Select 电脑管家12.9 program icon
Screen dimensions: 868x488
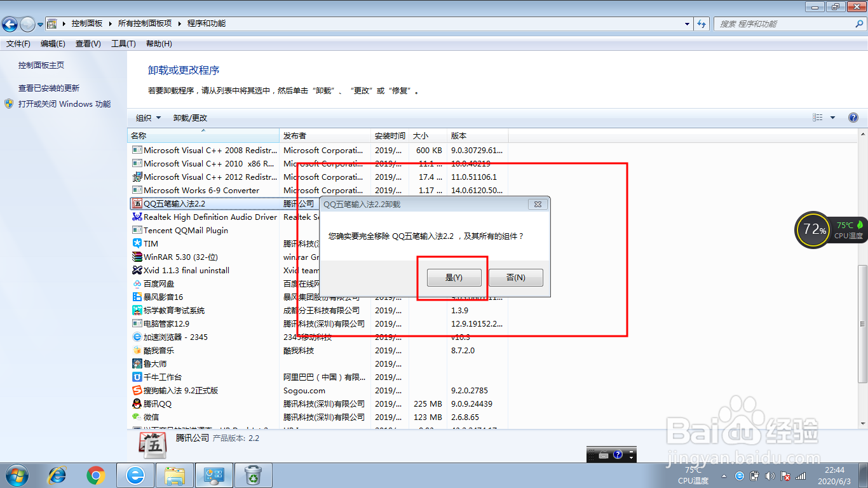click(x=137, y=324)
